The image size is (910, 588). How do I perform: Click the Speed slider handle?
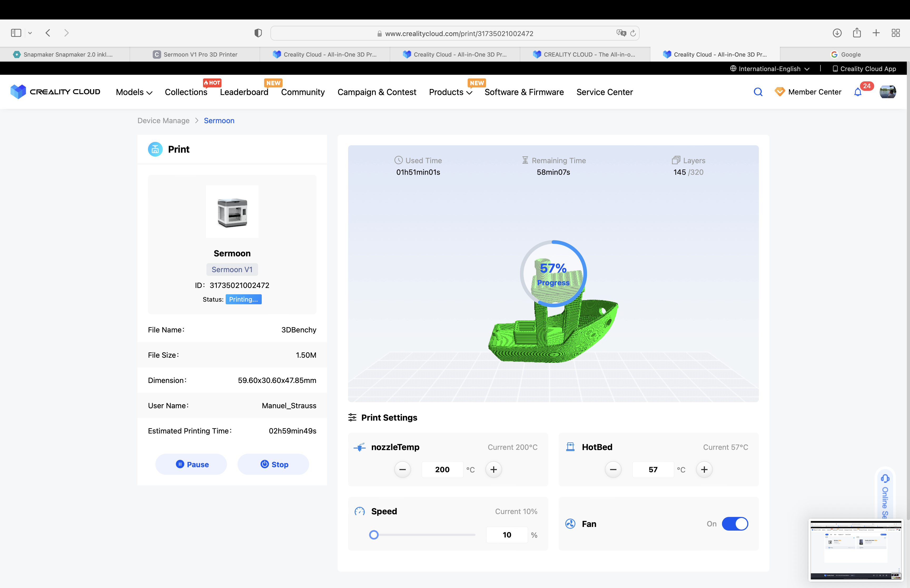coord(374,535)
